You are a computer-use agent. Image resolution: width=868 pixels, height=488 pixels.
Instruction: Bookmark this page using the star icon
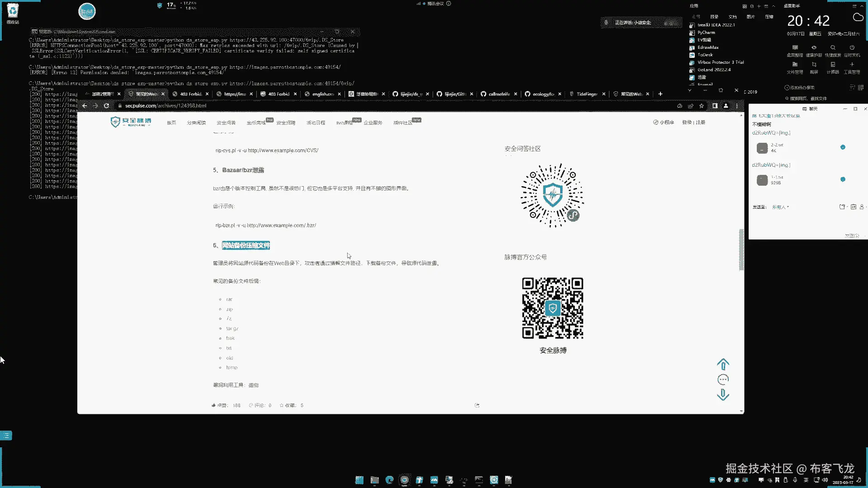[x=701, y=106]
